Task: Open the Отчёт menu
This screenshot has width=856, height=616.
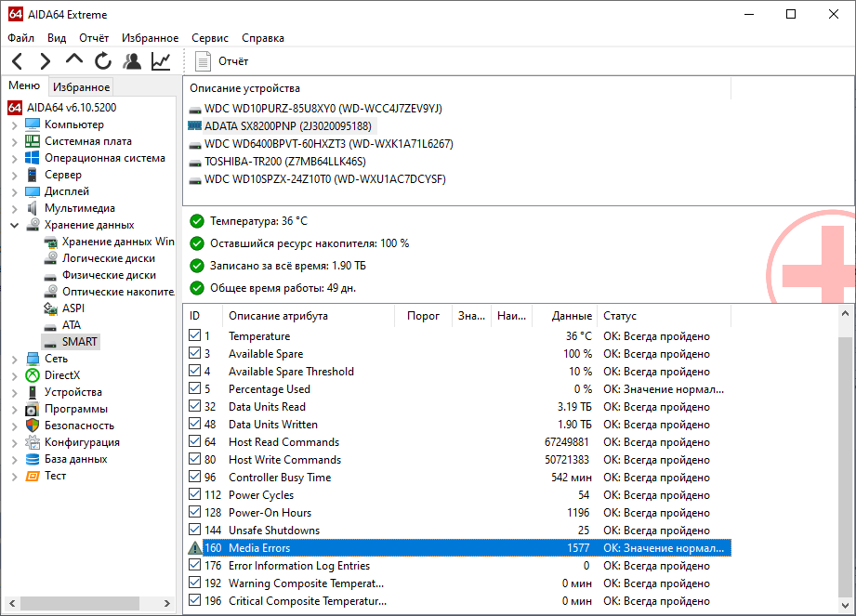Action: pyautogui.click(x=94, y=38)
